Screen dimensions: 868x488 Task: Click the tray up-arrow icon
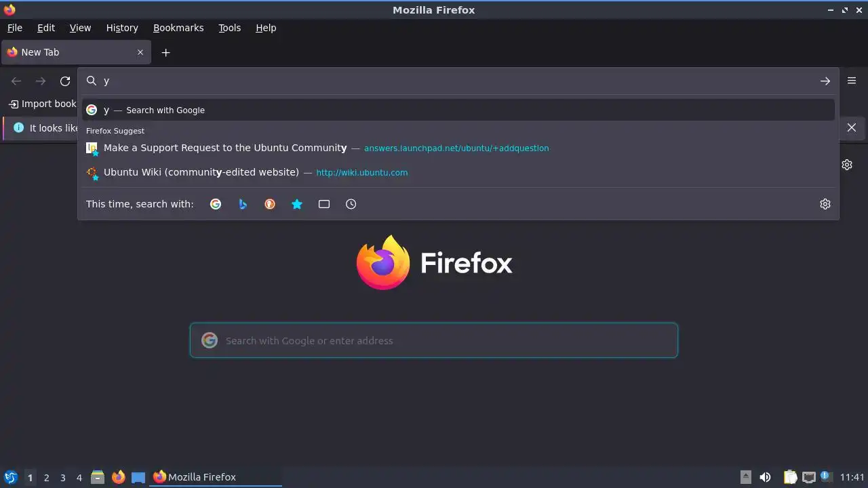click(745, 477)
